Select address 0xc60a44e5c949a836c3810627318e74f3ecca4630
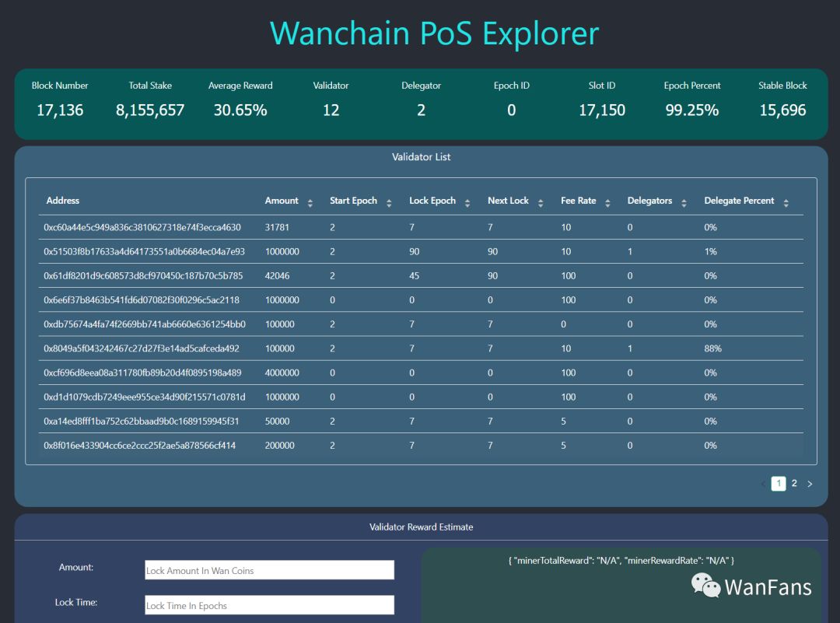Screen dimensions: 840x623 tap(142, 227)
